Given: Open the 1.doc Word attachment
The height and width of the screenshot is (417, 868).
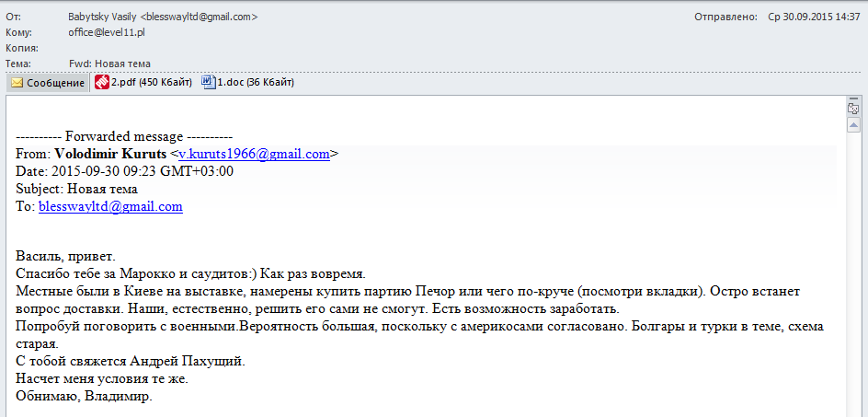Looking at the screenshot, I should [248, 83].
